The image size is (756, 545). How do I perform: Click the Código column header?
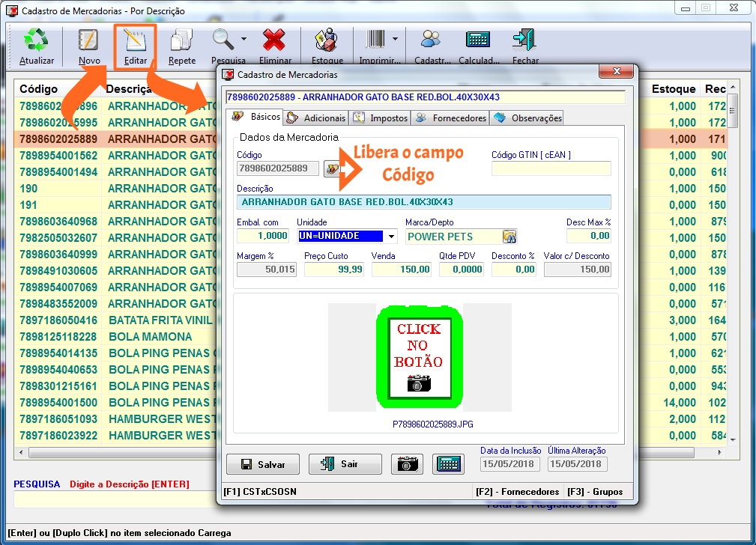[x=38, y=89]
